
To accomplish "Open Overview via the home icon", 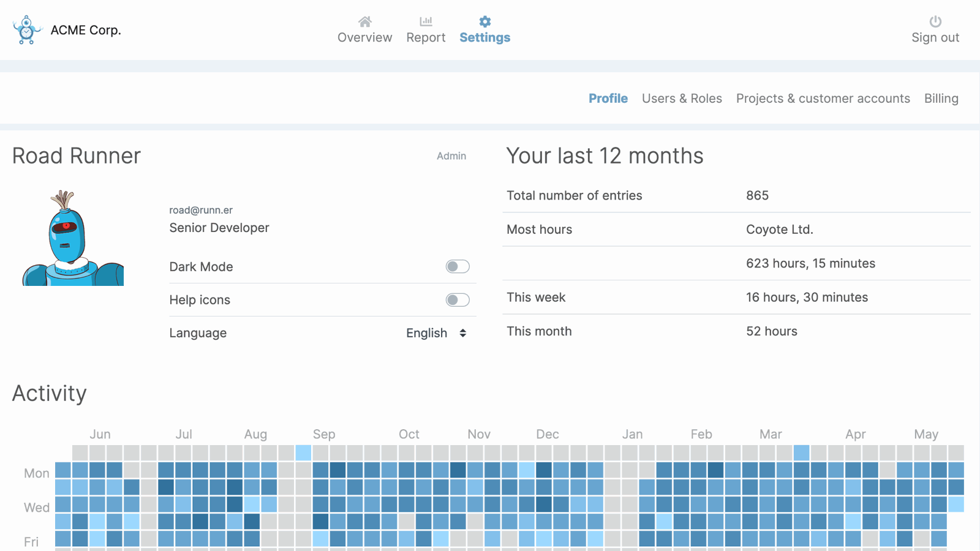I will pos(365,22).
